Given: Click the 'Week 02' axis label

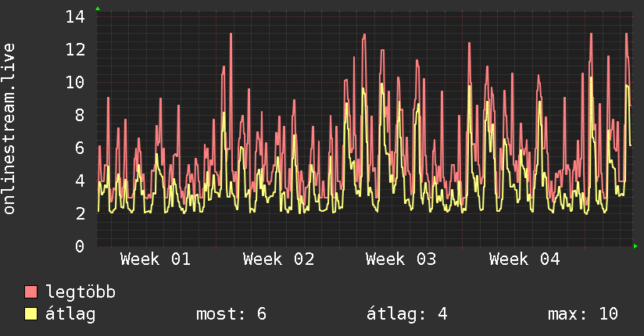Looking at the screenshot, I should [278, 259].
